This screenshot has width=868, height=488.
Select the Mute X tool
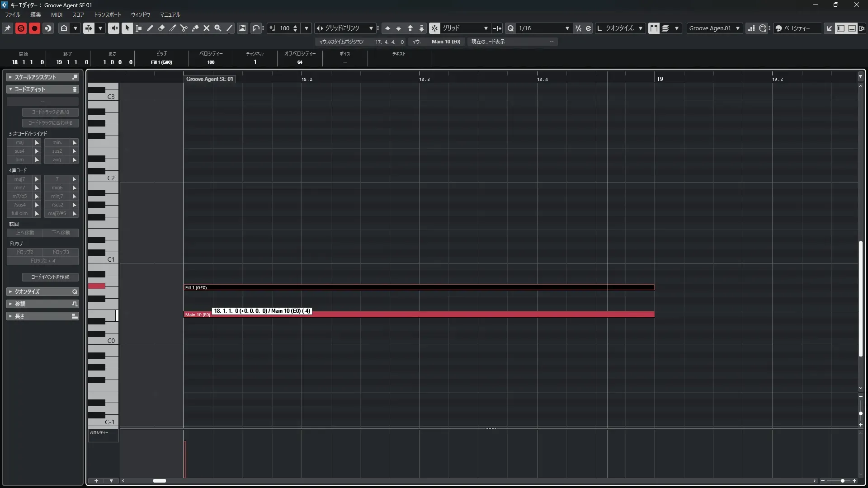[207, 28]
